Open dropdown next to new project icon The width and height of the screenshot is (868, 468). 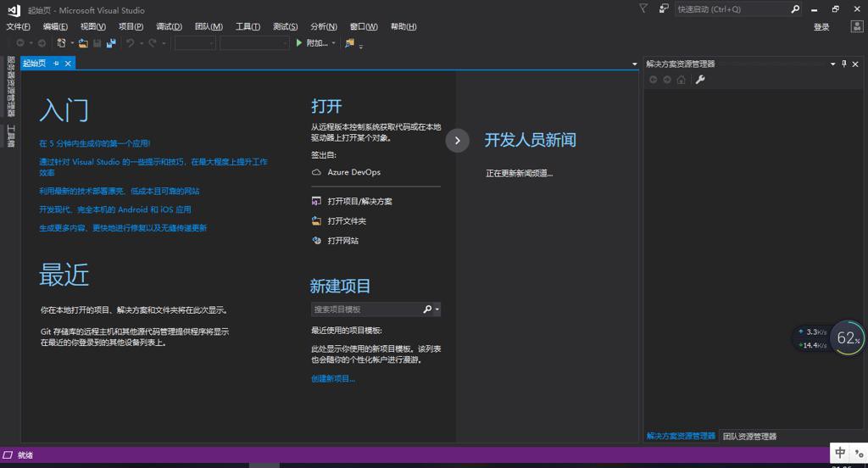coord(72,43)
